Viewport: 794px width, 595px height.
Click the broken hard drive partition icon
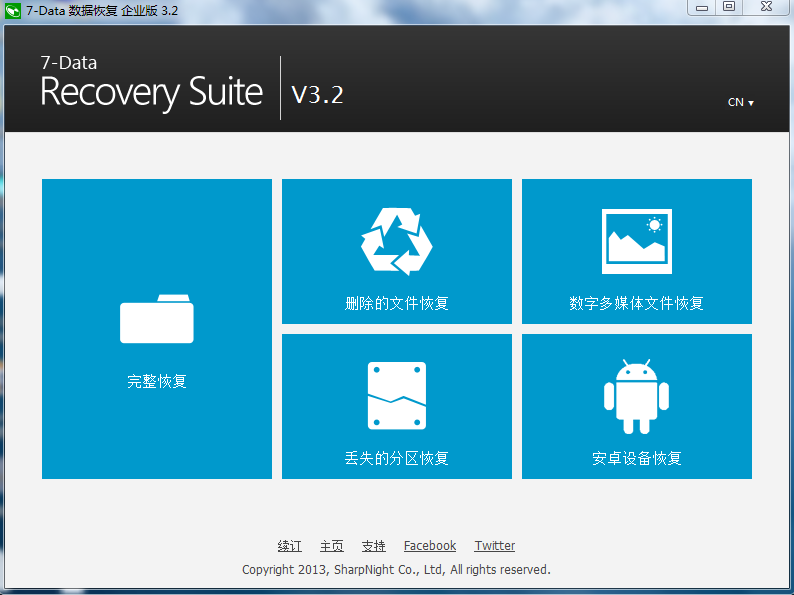coord(396,395)
